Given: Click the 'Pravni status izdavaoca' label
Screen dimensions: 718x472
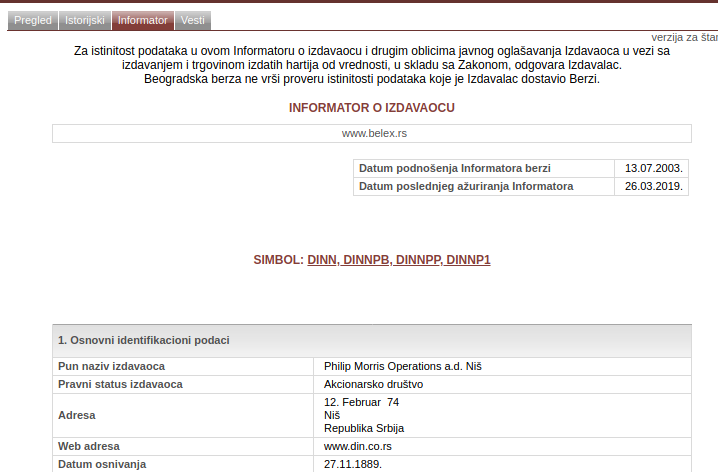Looking at the screenshot, I should tap(120, 384).
